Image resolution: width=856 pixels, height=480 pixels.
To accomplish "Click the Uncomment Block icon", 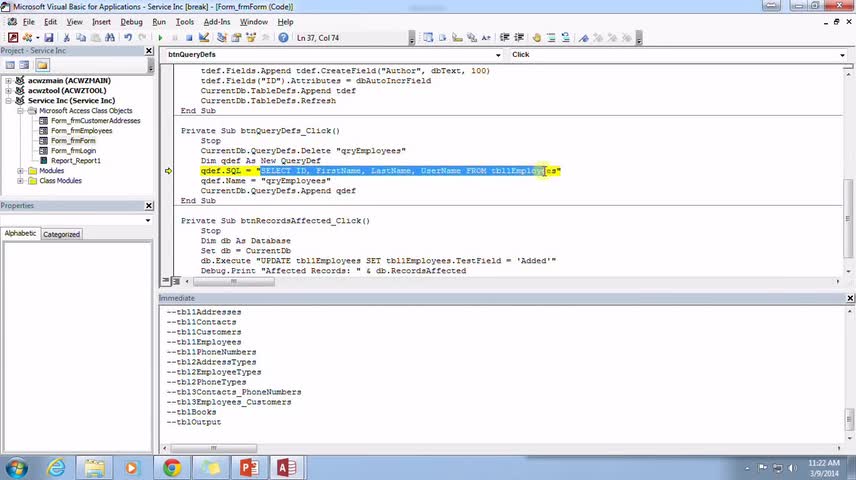I will pyautogui.click(x=566, y=38).
